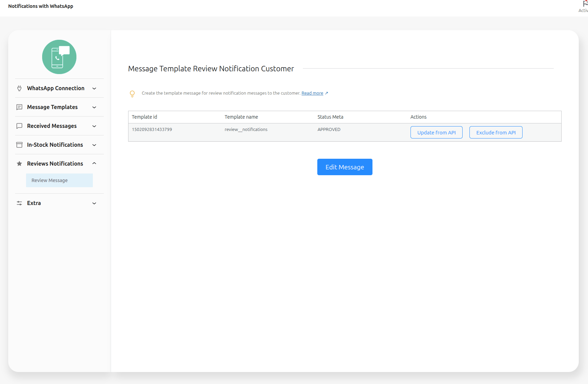Collapse the Reviews Notifications chevron
This screenshot has width=588, height=384.
(x=94, y=164)
